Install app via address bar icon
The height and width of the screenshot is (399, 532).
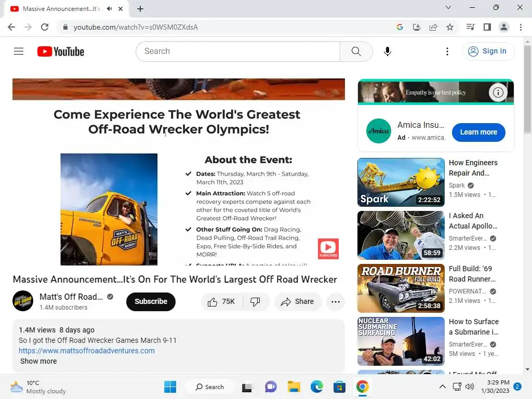click(x=417, y=27)
